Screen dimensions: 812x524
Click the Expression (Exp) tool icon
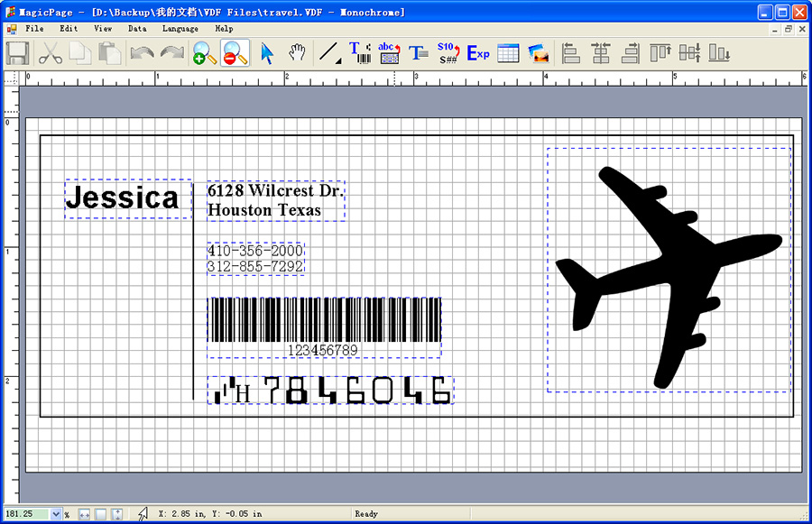477,53
